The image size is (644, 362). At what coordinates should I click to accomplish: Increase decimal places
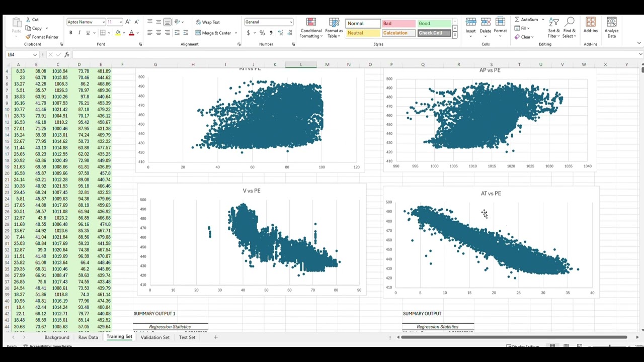(281, 33)
